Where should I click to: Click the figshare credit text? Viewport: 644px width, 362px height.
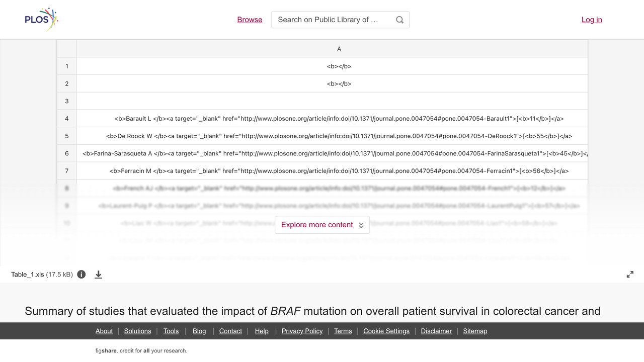[x=141, y=351]
